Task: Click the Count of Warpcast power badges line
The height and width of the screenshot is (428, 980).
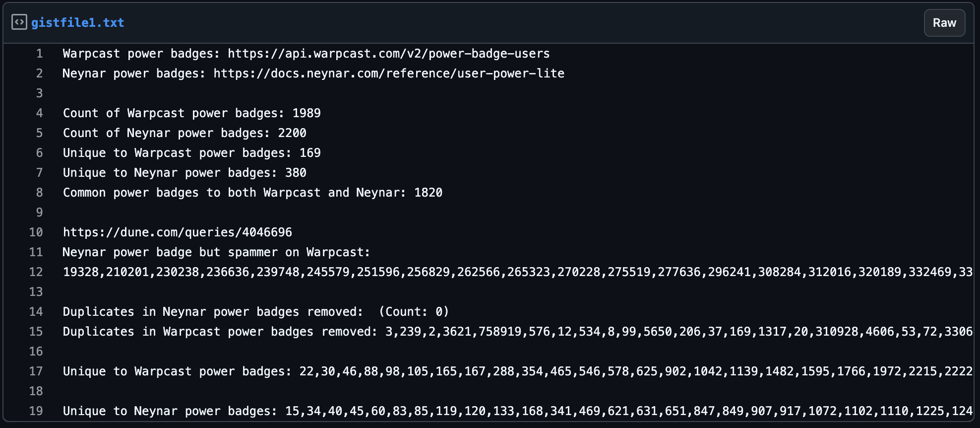Action: pyautogui.click(x=192, y=113)
